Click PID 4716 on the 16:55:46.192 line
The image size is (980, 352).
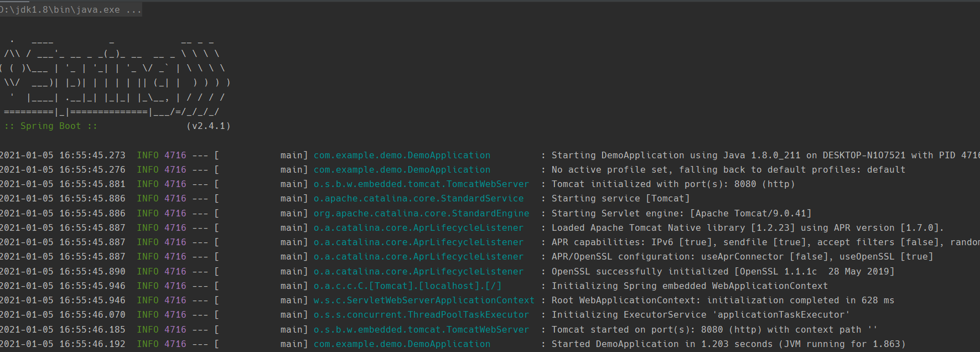(x=175, y=344)
